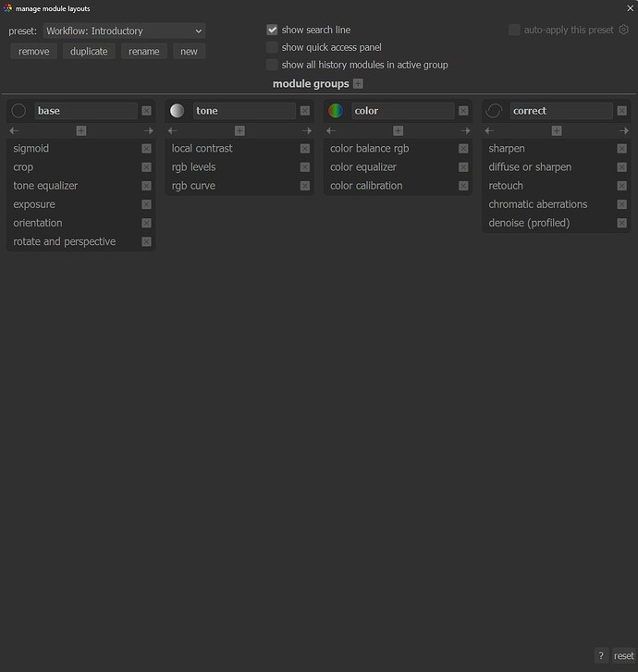
Task: Click the reset button
Action: (x=624, y=655)
